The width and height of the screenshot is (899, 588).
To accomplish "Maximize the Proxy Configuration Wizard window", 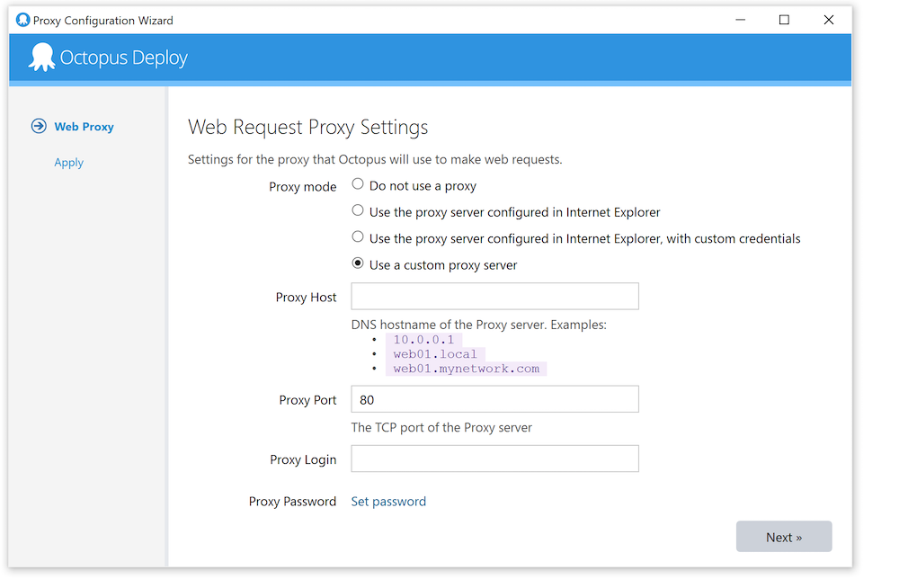I will point(784,20).
